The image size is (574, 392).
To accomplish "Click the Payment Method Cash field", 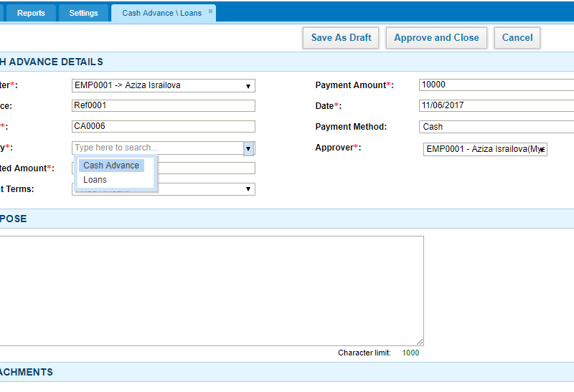I will (x=497, y=127).
